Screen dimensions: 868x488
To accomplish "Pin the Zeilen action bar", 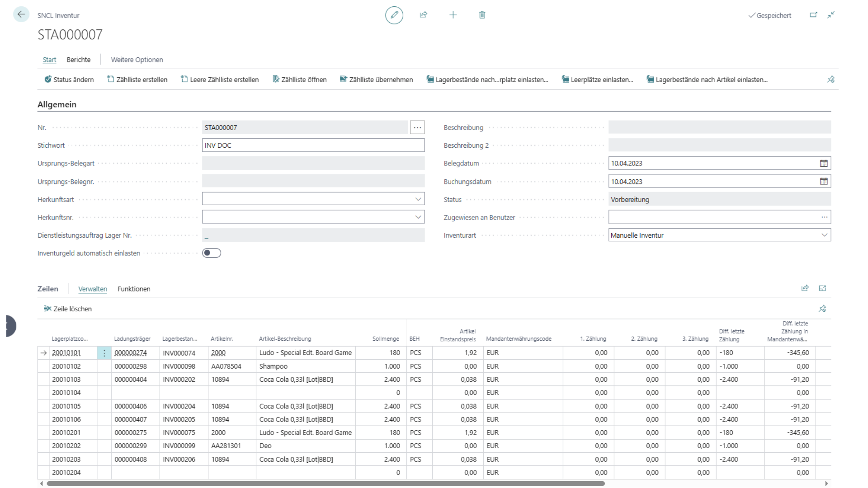I will coord(822,309).
